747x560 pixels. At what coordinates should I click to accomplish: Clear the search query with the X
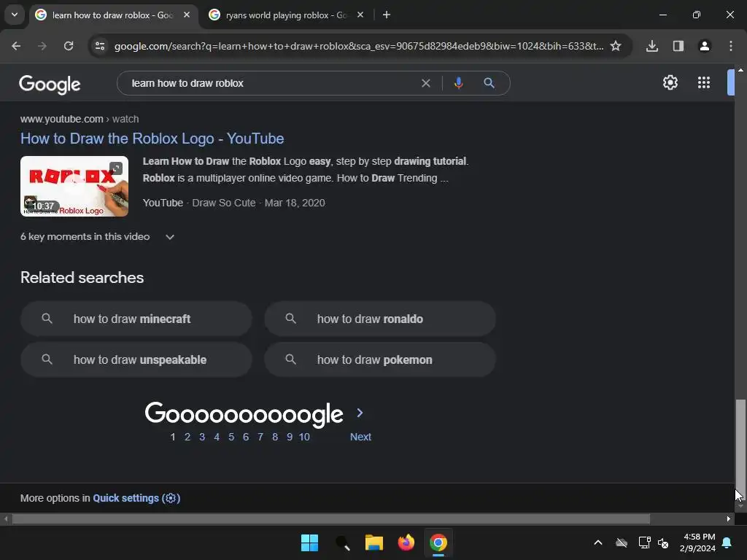[x=426, y=83]
